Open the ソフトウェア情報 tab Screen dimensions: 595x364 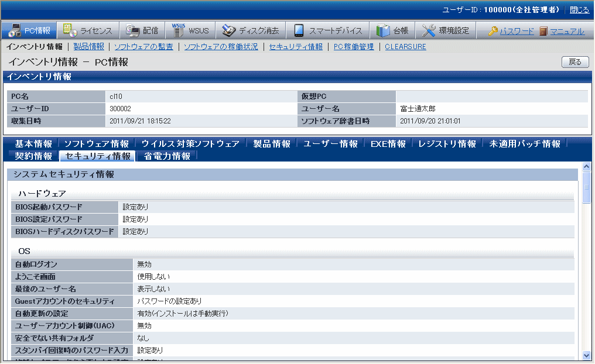[96, 144]
